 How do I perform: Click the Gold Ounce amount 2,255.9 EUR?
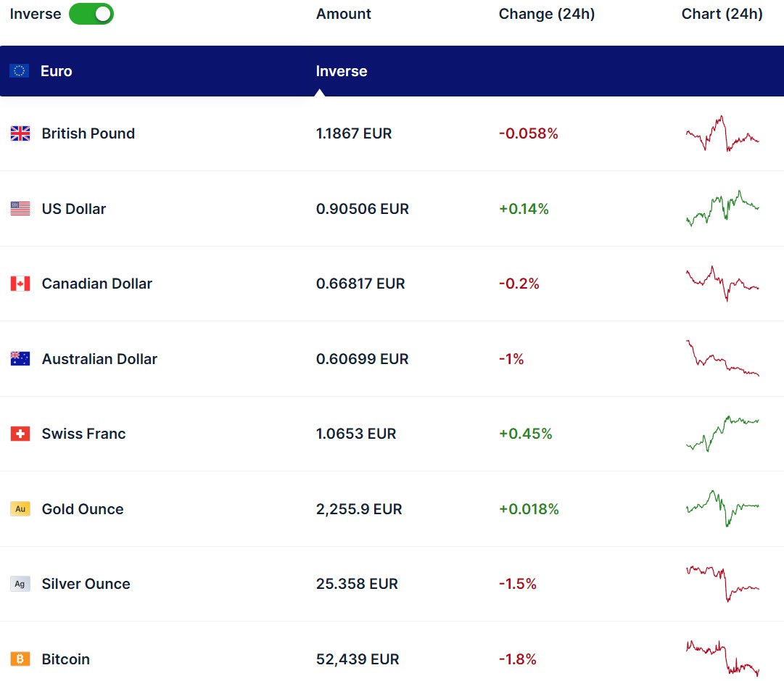358,509
